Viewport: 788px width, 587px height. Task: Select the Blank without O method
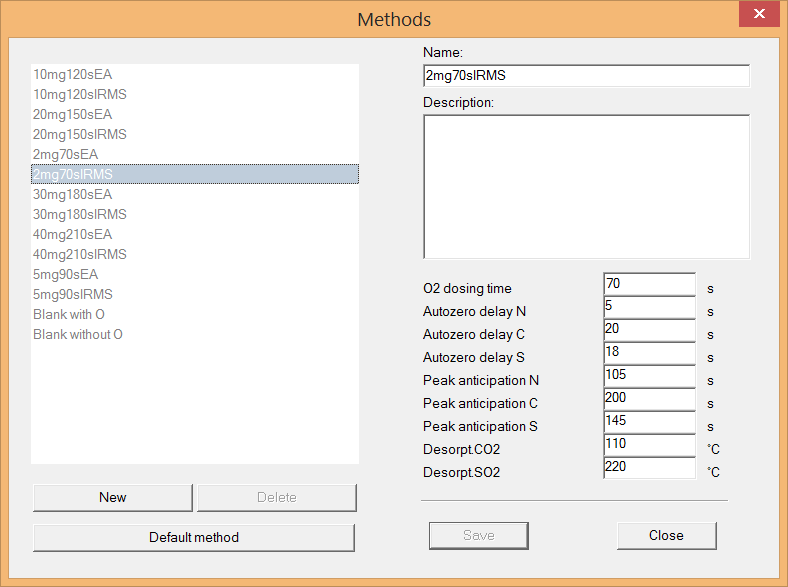coord(77,334)
